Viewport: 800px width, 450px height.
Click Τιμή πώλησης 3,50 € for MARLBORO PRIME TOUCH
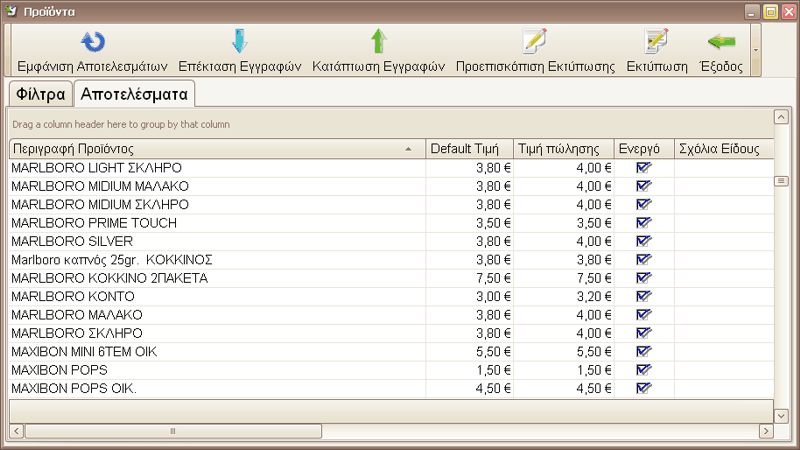pyautogui.click(x=564, y=223)
